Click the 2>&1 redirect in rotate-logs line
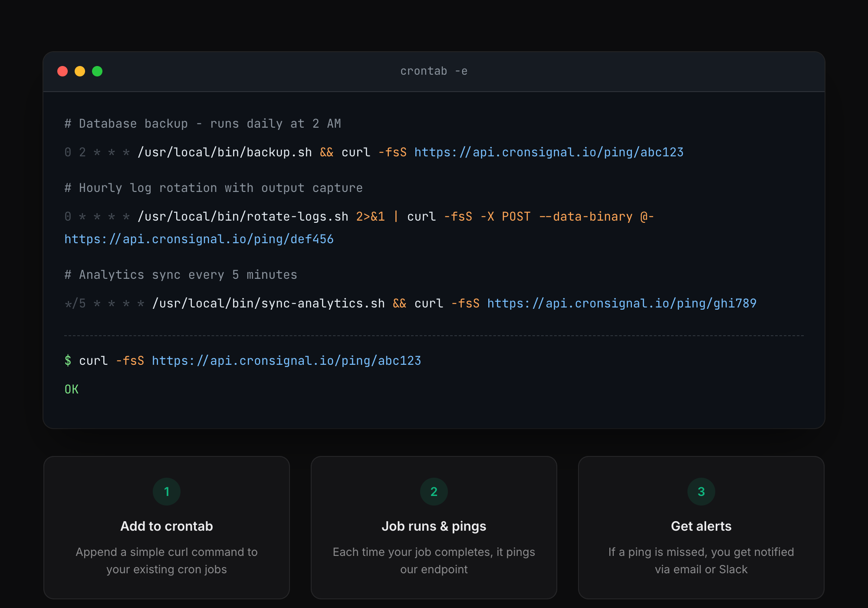Screen dimensions: 868x608 point(370,216)
